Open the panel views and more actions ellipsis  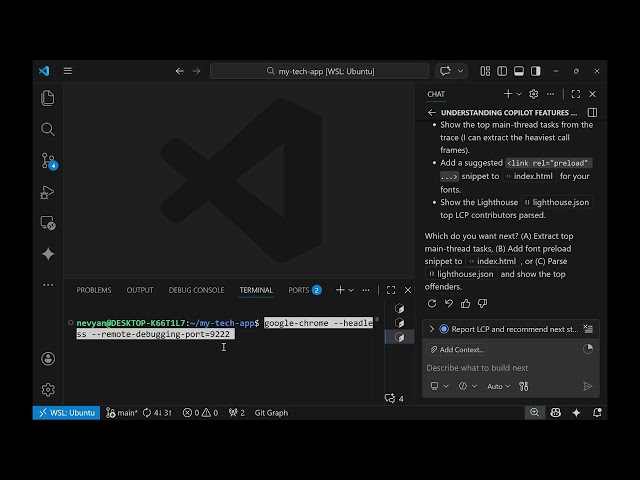366,290
